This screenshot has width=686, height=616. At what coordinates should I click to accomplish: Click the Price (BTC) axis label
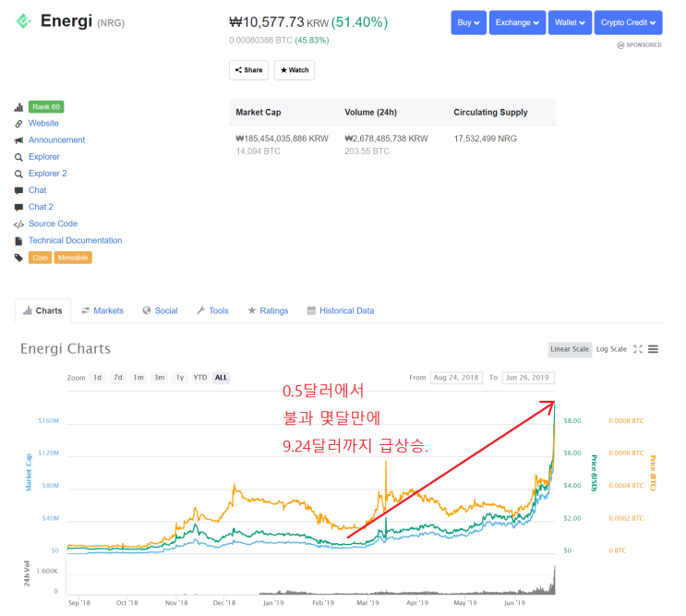click(653, 473)
